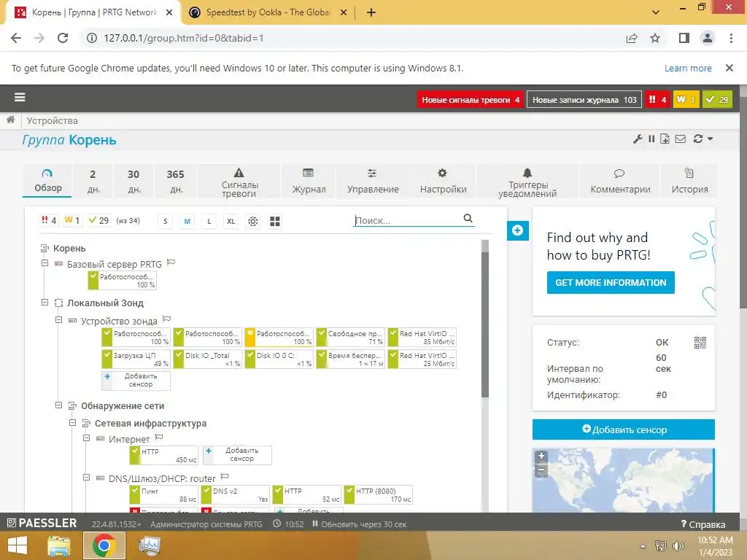This screenshot has width=747, height=560.
Task: Click the device tree vertical scrollbar
Action: click(485, 324)
